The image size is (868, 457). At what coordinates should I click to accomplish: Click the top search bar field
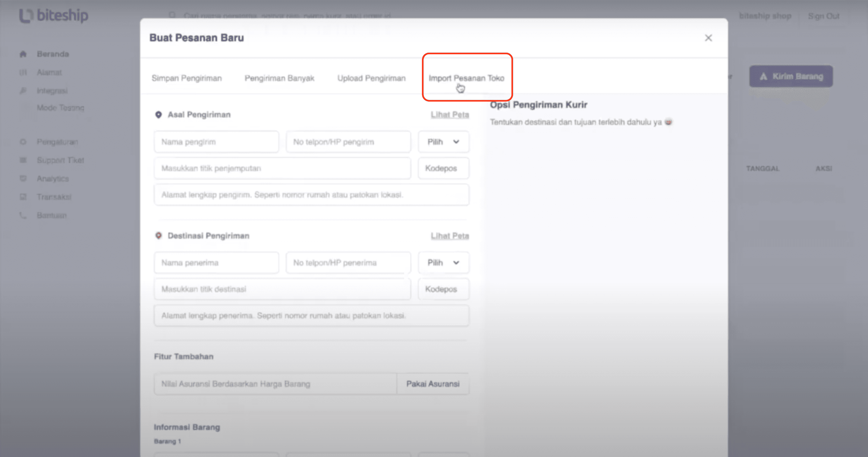[x=287, y=15]
